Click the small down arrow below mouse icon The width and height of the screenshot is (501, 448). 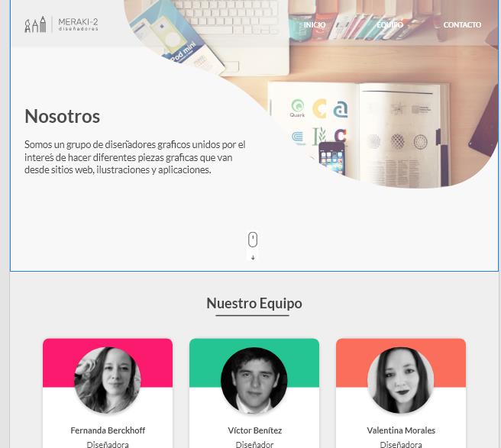click(253, 257)
